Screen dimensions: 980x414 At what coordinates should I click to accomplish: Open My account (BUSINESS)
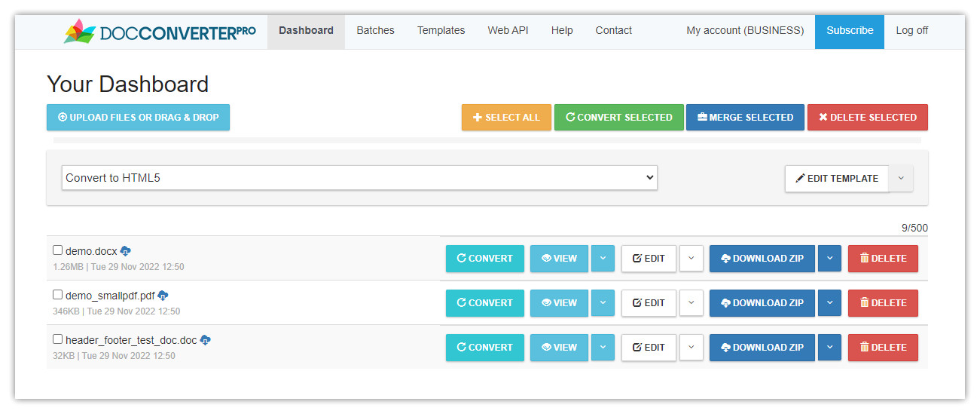click(x=745, y=31)
